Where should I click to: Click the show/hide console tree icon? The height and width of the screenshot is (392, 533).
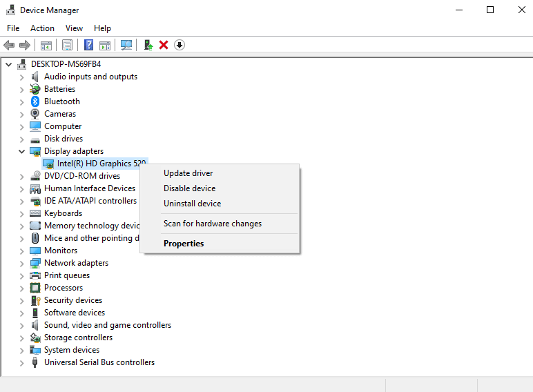46,45
